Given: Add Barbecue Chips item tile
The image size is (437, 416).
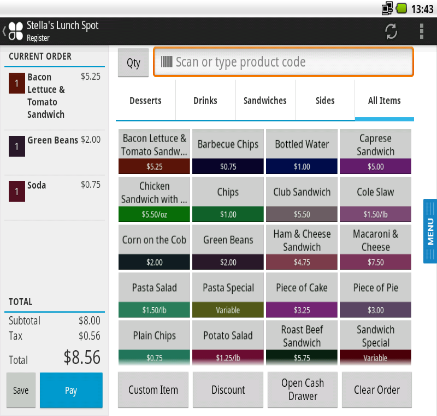Looking at the screenshot, I should 228,152.
